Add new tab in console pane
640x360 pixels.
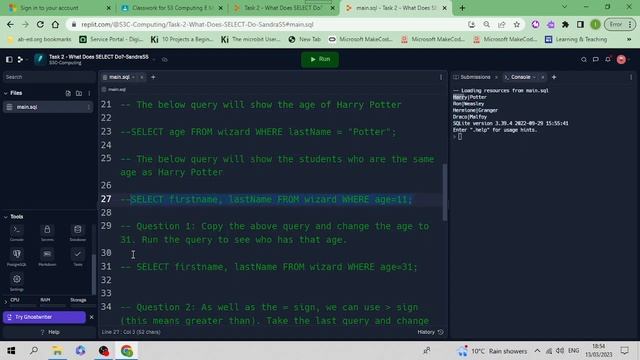[x=554, y=77]
